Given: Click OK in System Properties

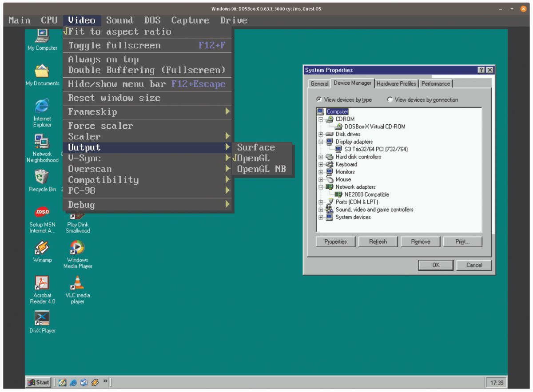Looking at the screenshot, I should point(436,265).
